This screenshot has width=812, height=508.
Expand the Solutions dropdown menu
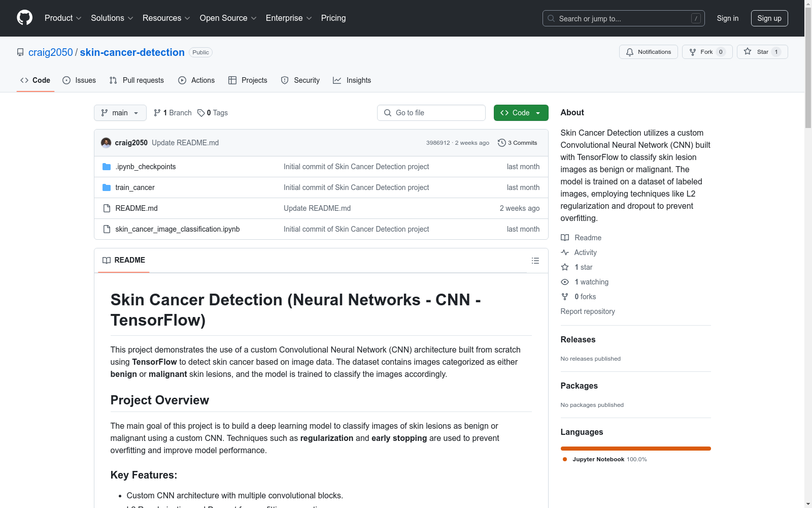112,18
